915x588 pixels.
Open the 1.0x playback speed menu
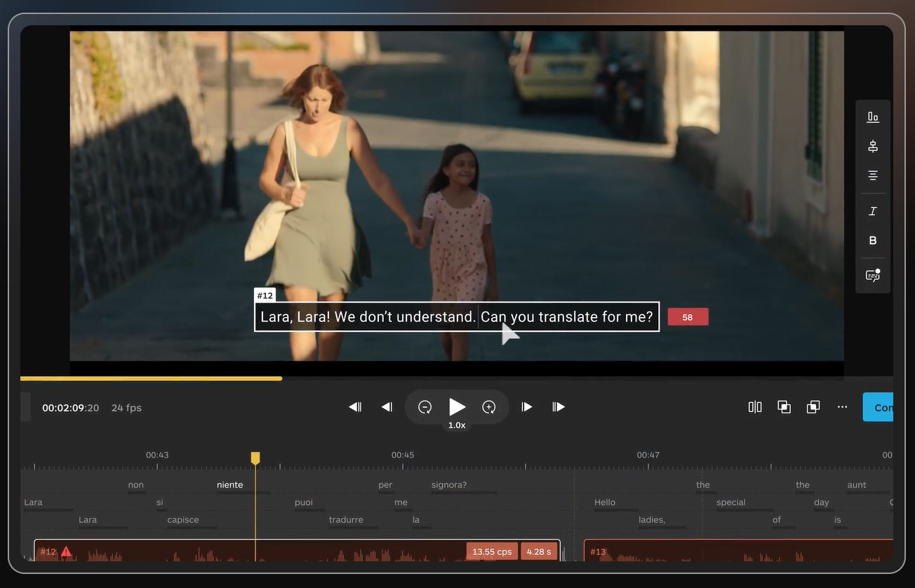point(457,425)
